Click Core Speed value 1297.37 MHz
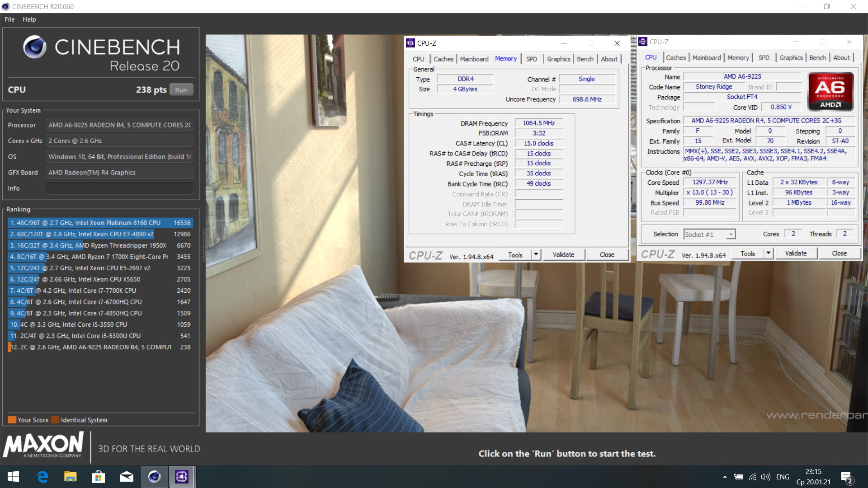Screen dimensions: 868x488 tap(710, 182)
